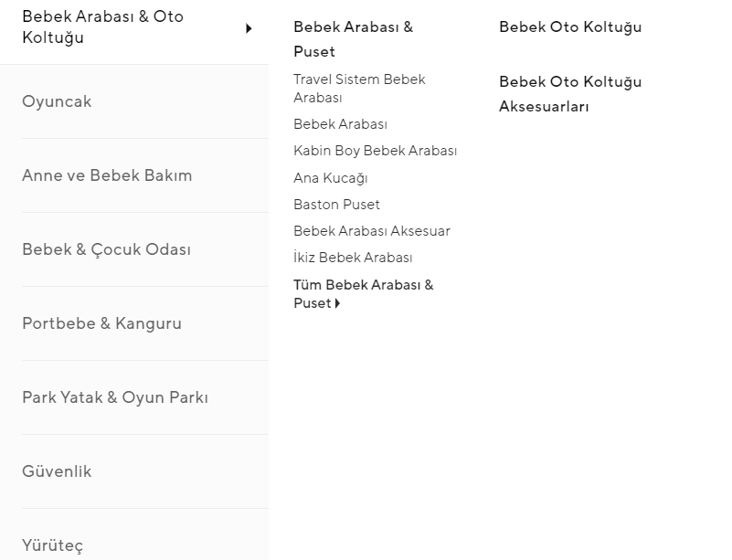
Task: Select the Ana Kucağı link
Action: [330, 178]
